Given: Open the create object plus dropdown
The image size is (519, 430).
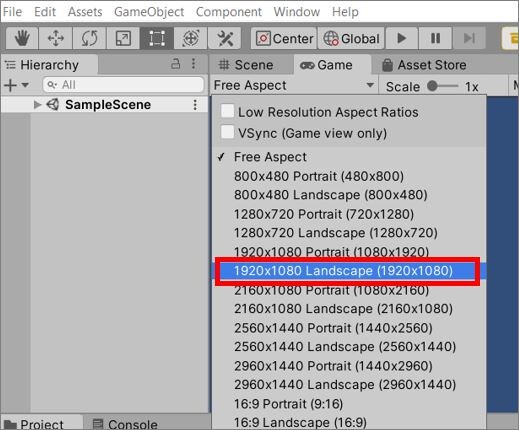Looking at the screenshot, I should [x=16, y=85].
